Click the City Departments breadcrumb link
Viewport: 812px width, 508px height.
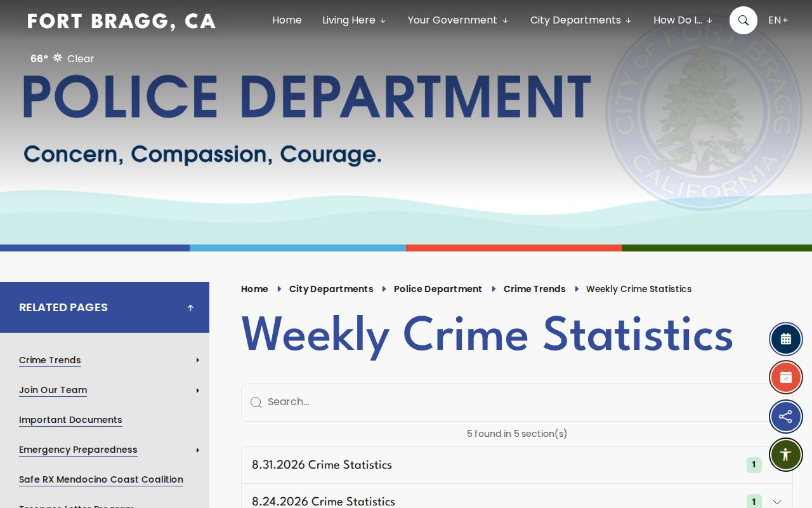pyautogui.click(x=331, y=289)
